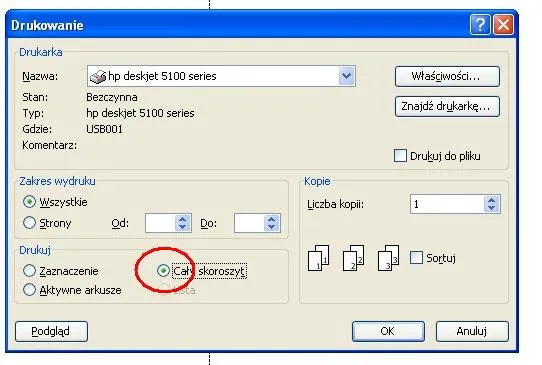Image resolution: width=542 pixels, height=365 pixels.
Task: Click the hp deskjet printer icon
Action: click(98, 76)
